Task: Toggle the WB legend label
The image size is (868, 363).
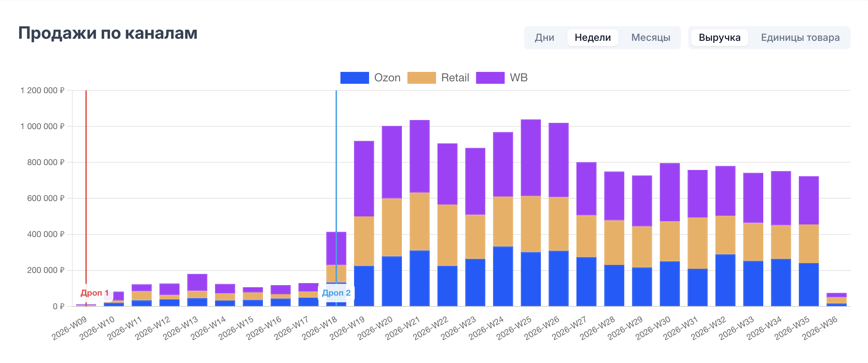Action: pyautogui.click(x=518, y=77)
